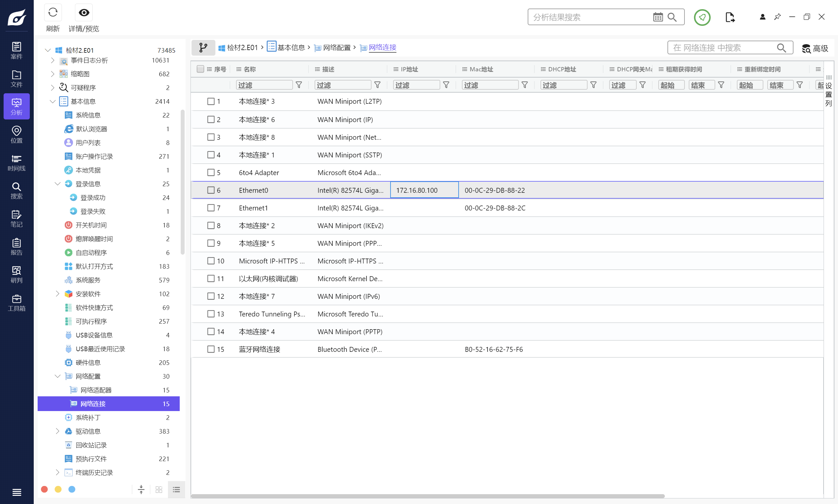Image resolution: width=838 pixels, height=504 pixels.
Task: Open the 设置列 column settings panel
Action: 829,91
